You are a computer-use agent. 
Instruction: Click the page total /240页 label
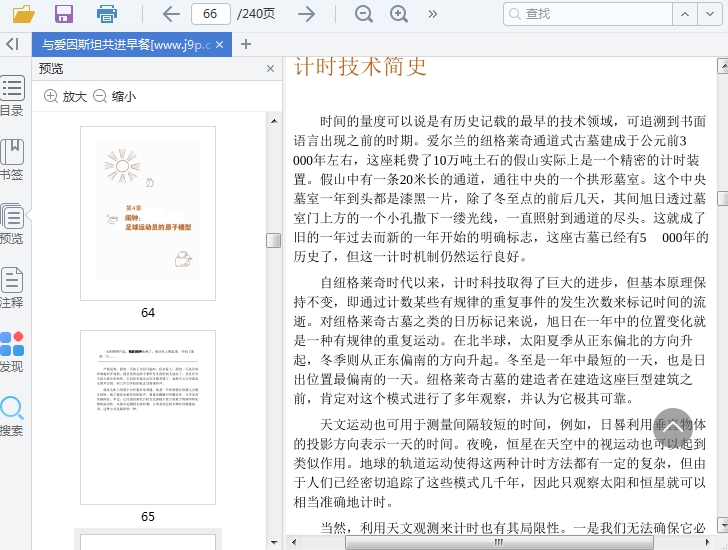click(x=256, y=14)
